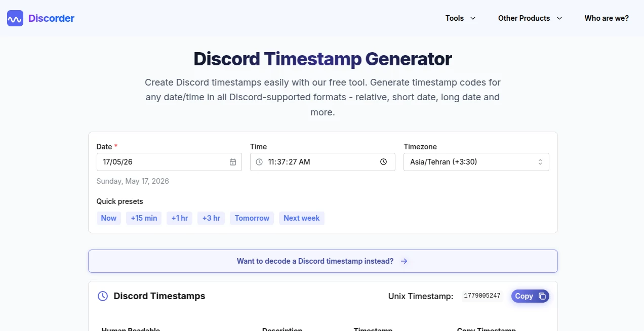Click the clock icon left of the time value

click(x=259, y=162)
